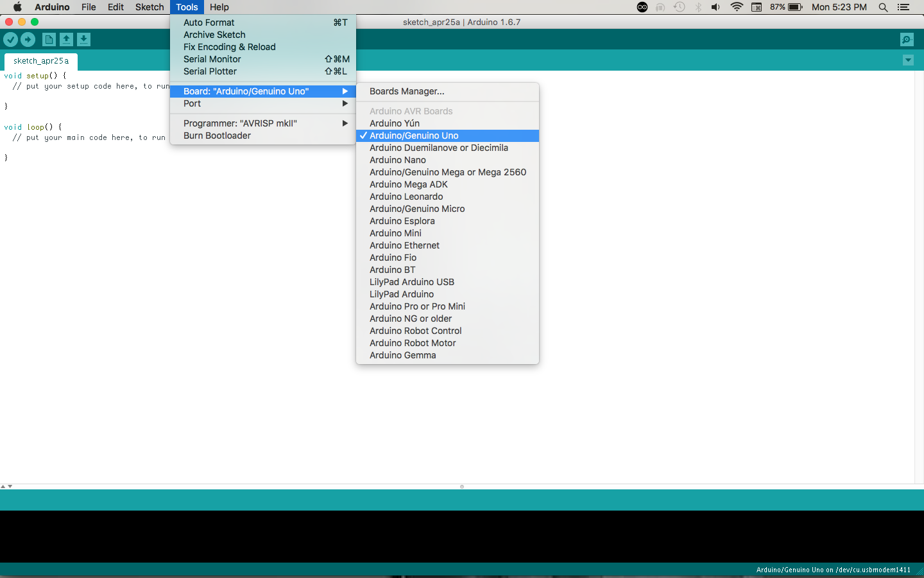Open Serial Plotter from Tools menu

coord(263,71)
